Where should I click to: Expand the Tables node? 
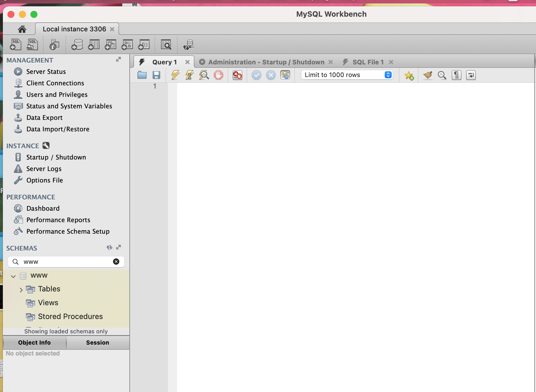point(21,290)
